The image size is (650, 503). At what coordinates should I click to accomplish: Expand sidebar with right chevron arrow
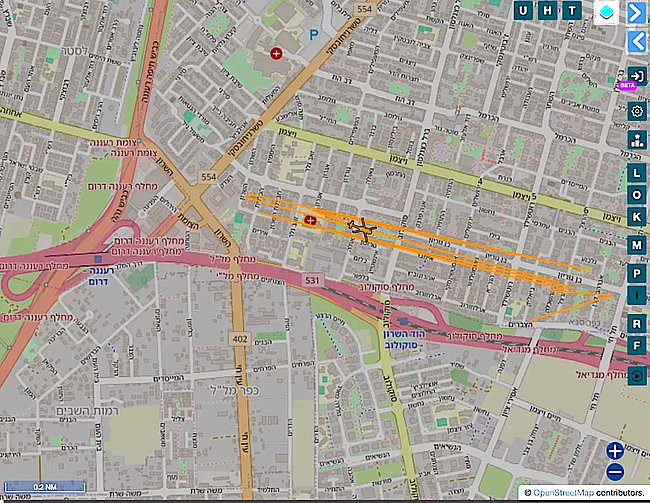pyautogui.click(x=637, y=12)
